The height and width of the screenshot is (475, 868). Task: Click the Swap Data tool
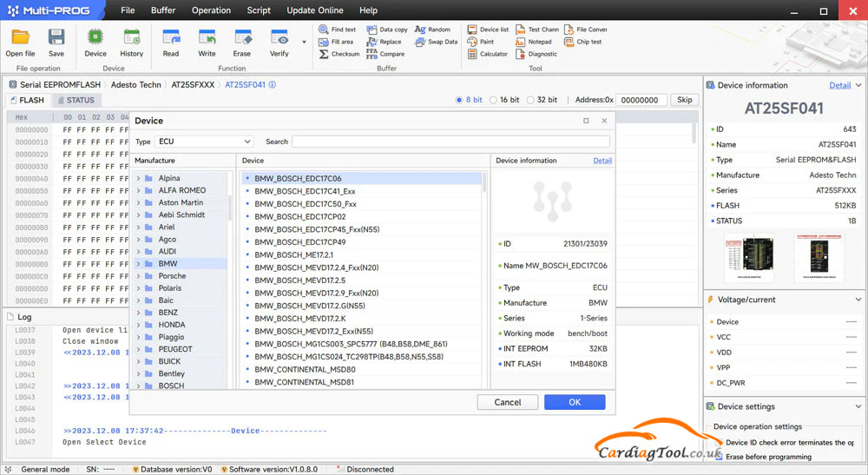pos(437,42)
